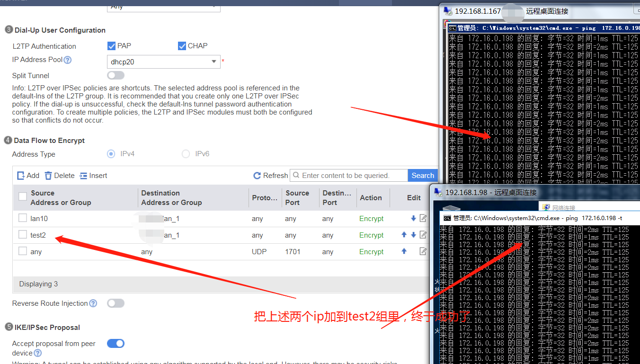Select the IPv6 address type
Screen dimensions: 640x364
(186, 154)
